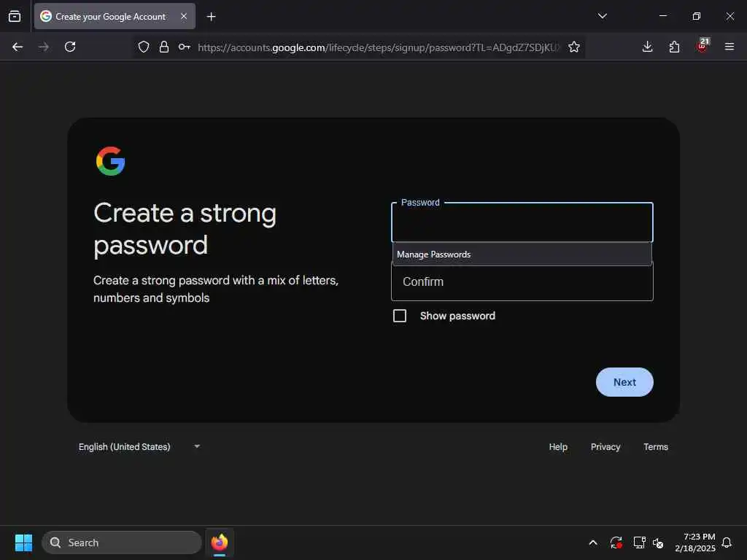The height and width of the screenshot is (560, 747).
Task: Open the Terms link
Action: tap(656, 447)
